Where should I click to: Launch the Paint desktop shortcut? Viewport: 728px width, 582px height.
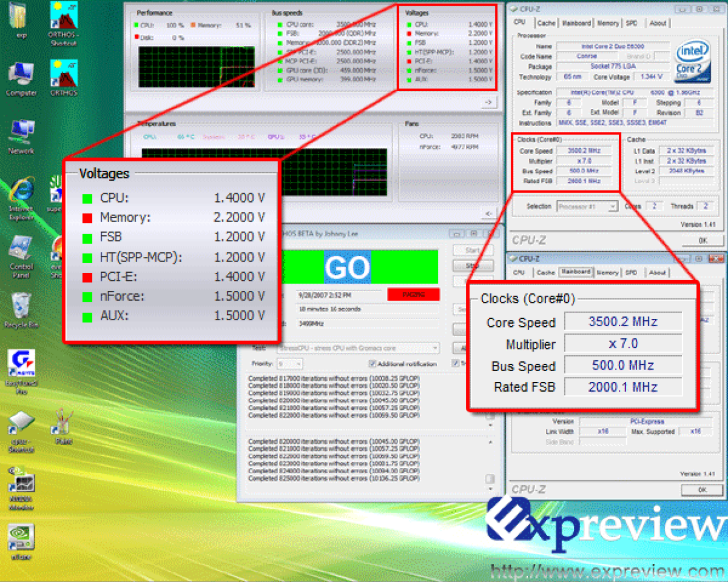tap(63, 427)
